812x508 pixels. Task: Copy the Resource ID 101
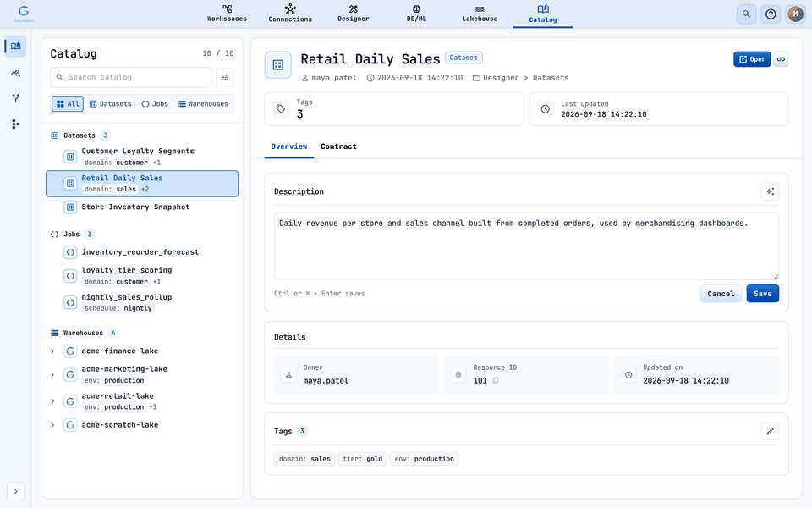point(496,380)
